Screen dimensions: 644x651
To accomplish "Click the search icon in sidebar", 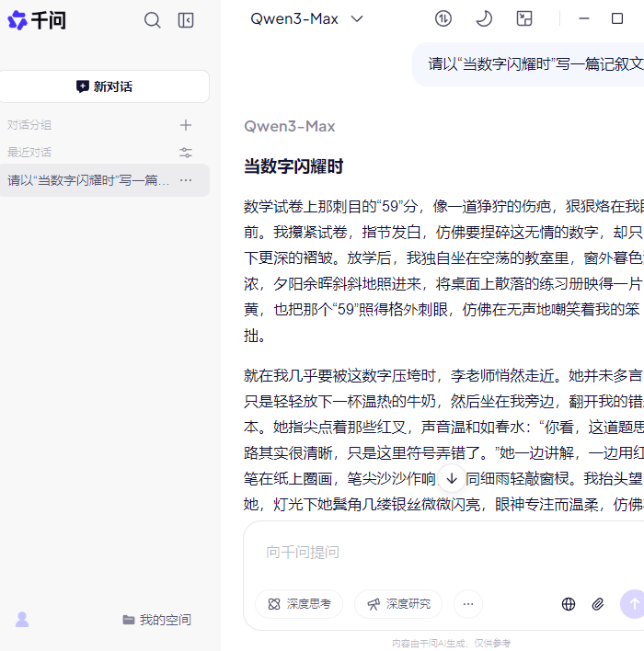I will (153, 20).
